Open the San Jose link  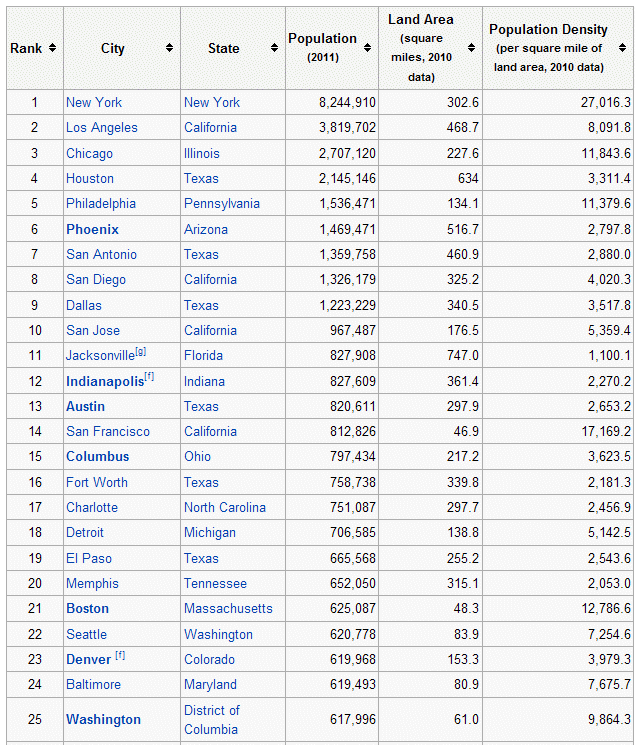(93, 331)
